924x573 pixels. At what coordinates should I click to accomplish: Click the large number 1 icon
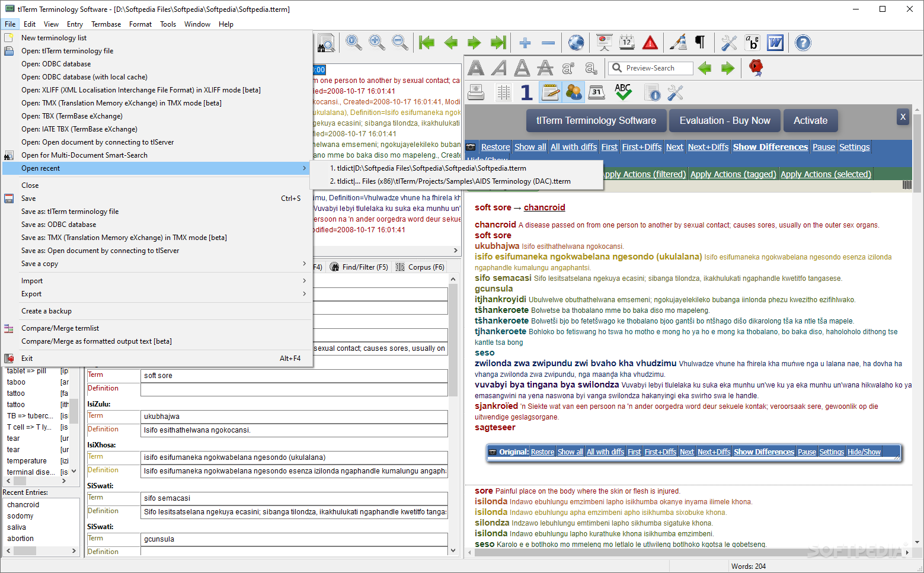tap(526, 92)
